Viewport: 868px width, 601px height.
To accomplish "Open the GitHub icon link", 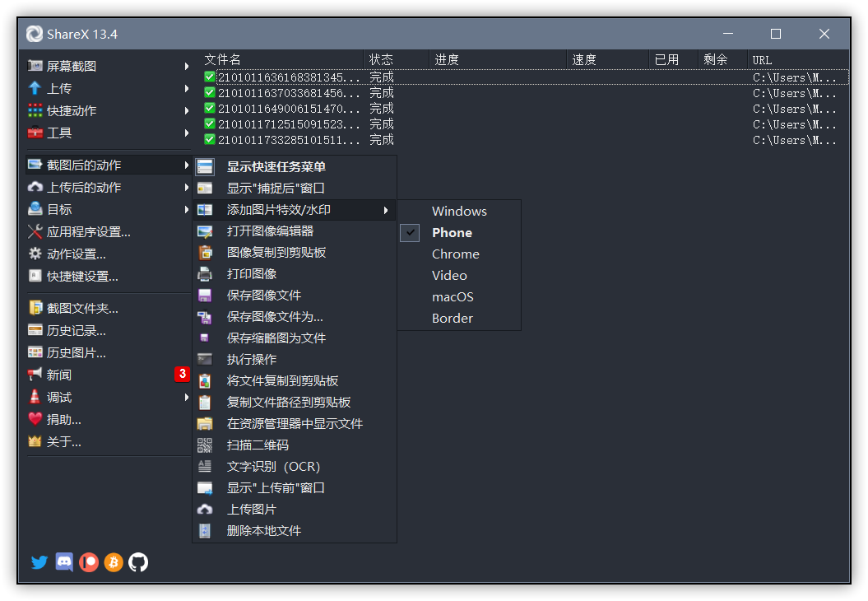I will 138,562.
